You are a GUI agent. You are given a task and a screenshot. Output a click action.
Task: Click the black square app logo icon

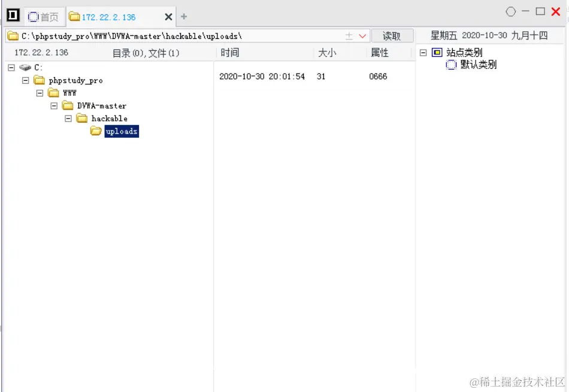[x=13, y=15]
